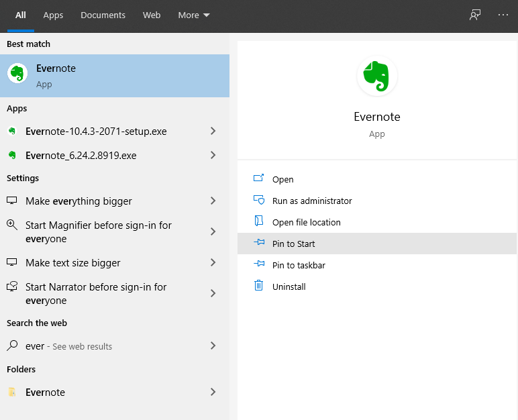Open the More filter dropdown
The height and width of the screenshot is (420, 518).
(194, 15)
